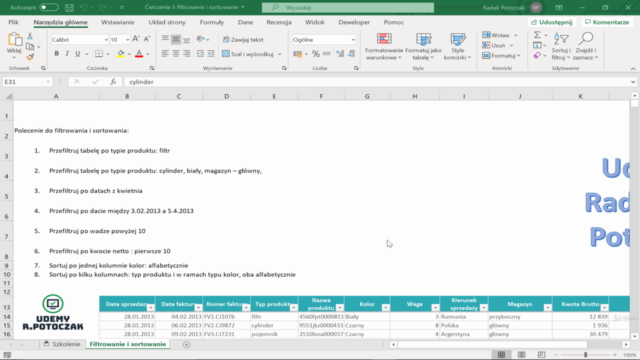Click the text orientation icon
The height and width of the screenshot is (360, 640).
[x=200, y=39]
